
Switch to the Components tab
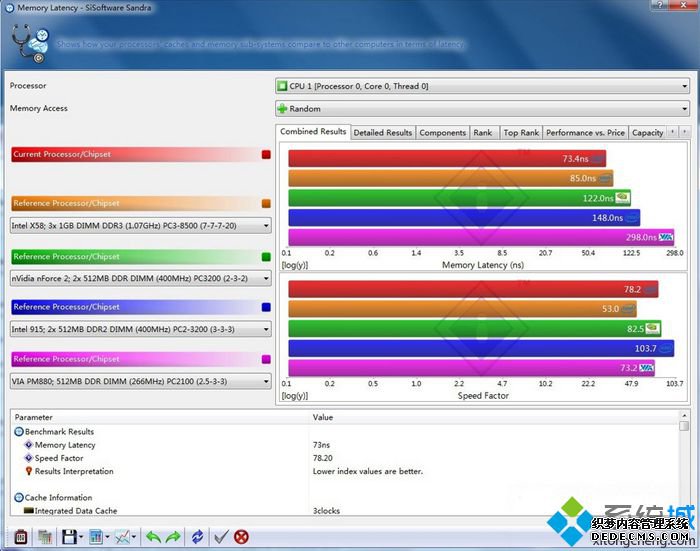442,133
